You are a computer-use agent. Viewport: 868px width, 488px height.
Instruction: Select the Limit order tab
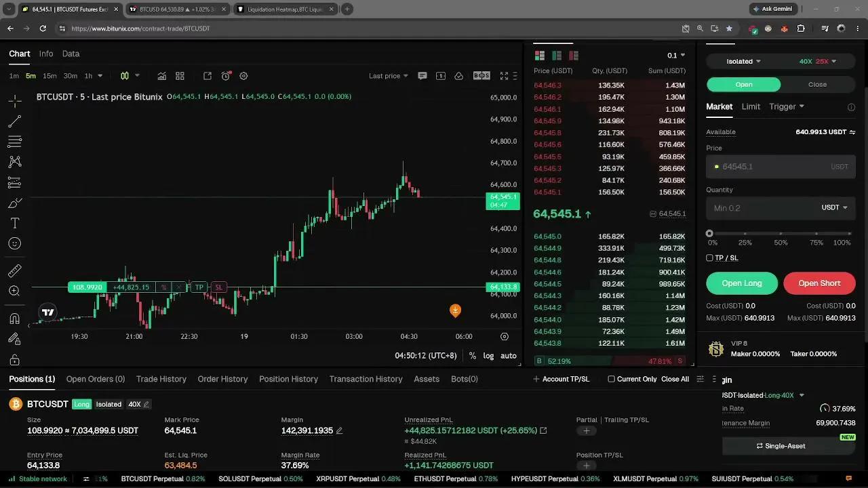pos(751,106)
